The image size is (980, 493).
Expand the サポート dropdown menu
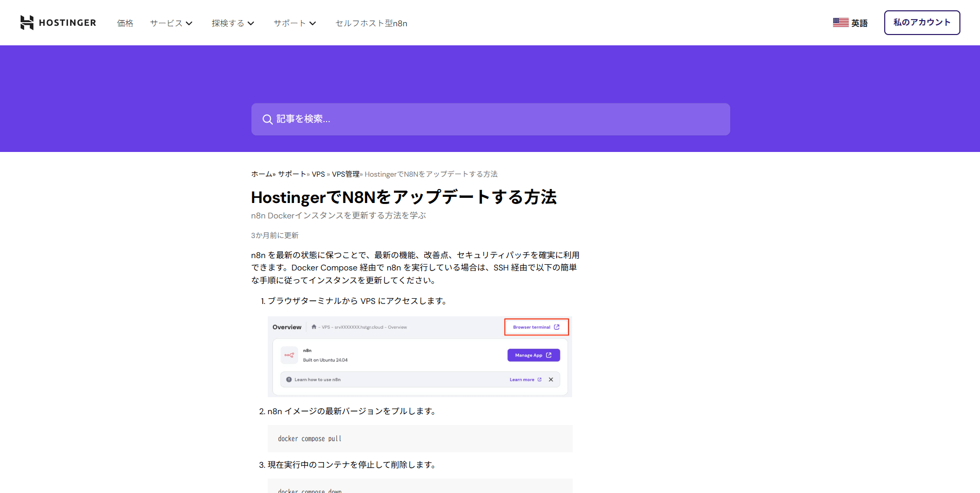click(x=295, y=23)
